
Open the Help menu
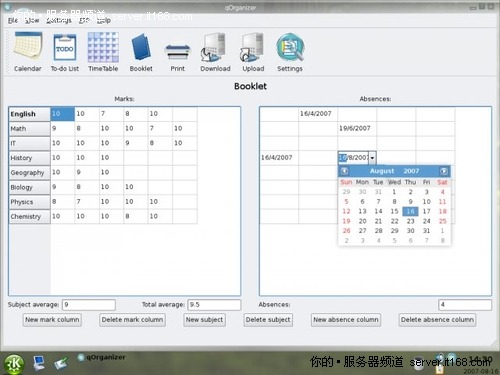click(104, 21)
